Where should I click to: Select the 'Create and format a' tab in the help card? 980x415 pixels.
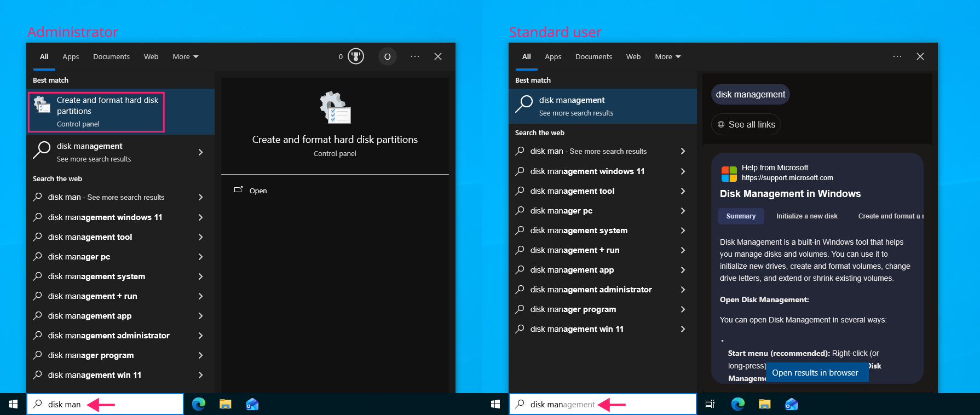pos(890,216)
